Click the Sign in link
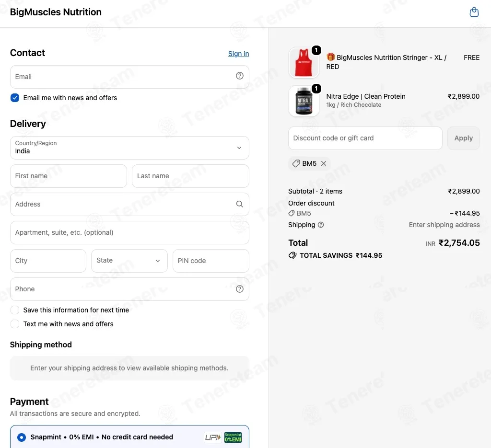This screenshot has width=491, height=448. [239, 54]
